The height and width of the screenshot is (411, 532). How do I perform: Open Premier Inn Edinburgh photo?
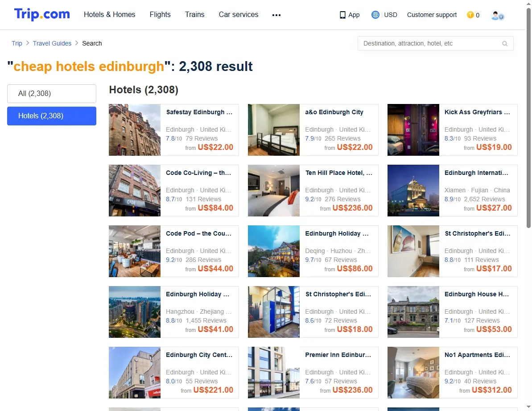point(274,373)
